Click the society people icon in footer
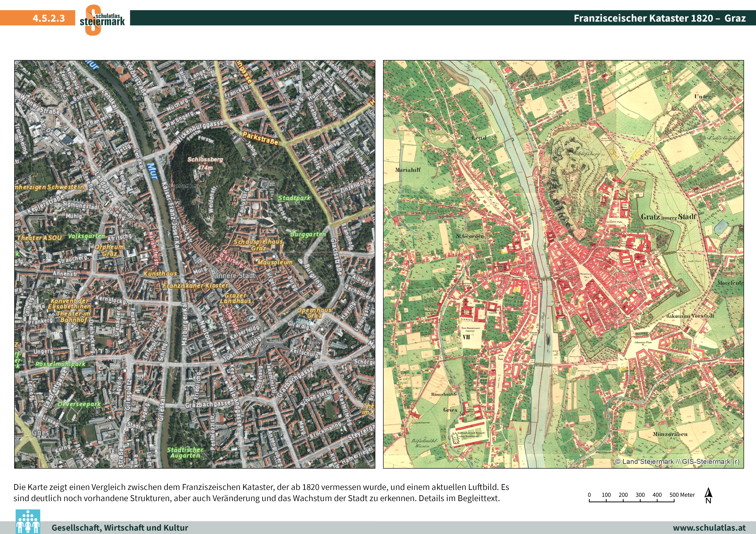The height and width of the screenshot is (534, 756). [x=28, y=522]
